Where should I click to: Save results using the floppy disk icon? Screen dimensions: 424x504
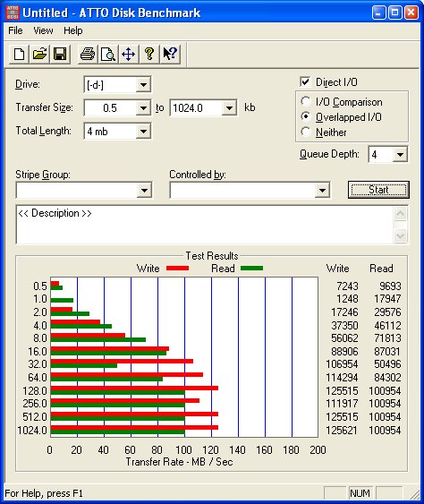tap(60, 54)
